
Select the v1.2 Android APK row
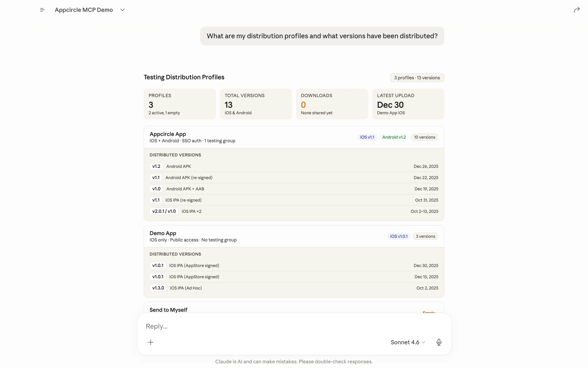pos(294,166)
